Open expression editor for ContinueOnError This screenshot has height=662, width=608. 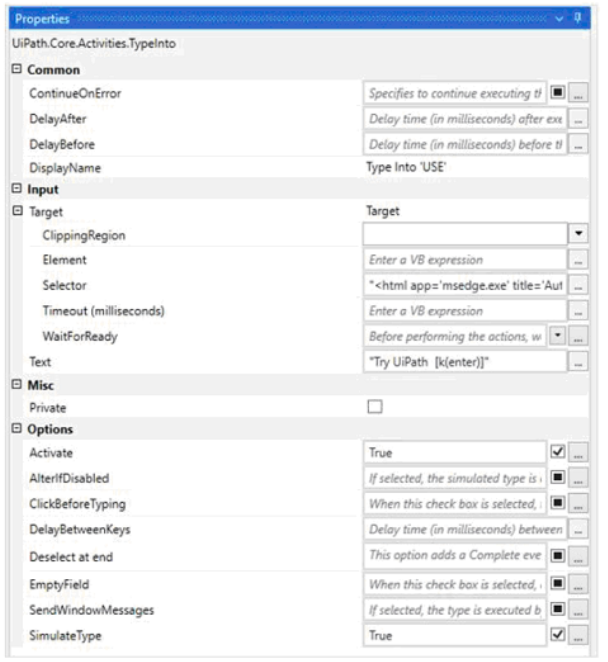coord(578,93)
